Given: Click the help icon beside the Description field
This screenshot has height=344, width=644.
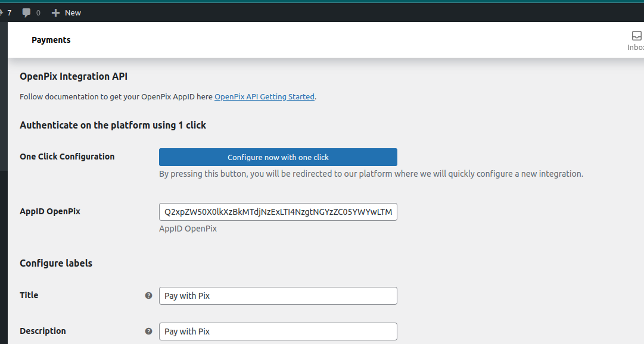Looking at the screenshot, I should [148, 331].
